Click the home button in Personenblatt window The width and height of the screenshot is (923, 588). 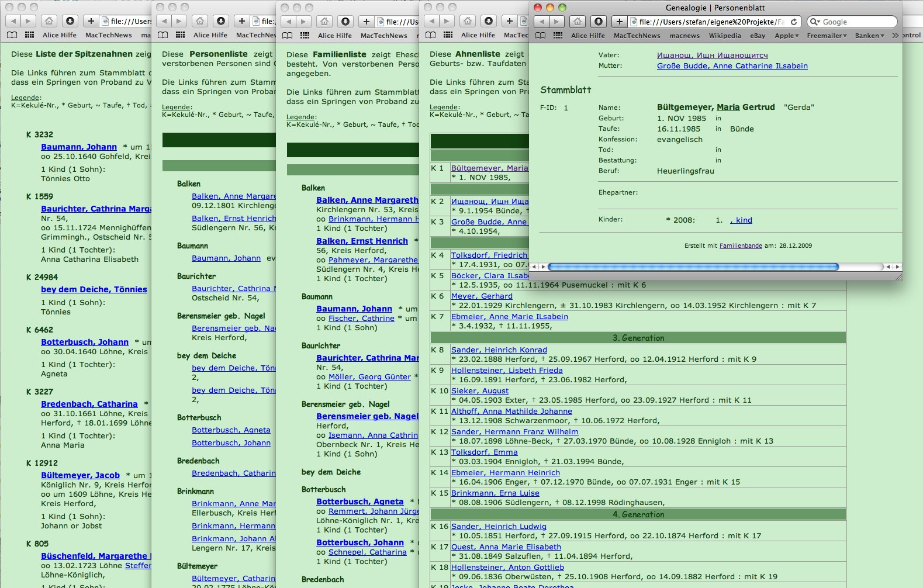coord(578,22)
